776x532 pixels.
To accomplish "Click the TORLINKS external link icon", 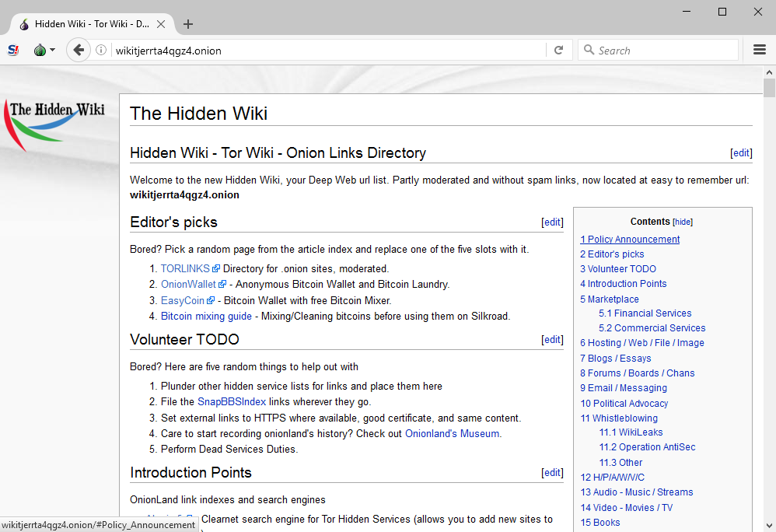I will pos(216,268).
